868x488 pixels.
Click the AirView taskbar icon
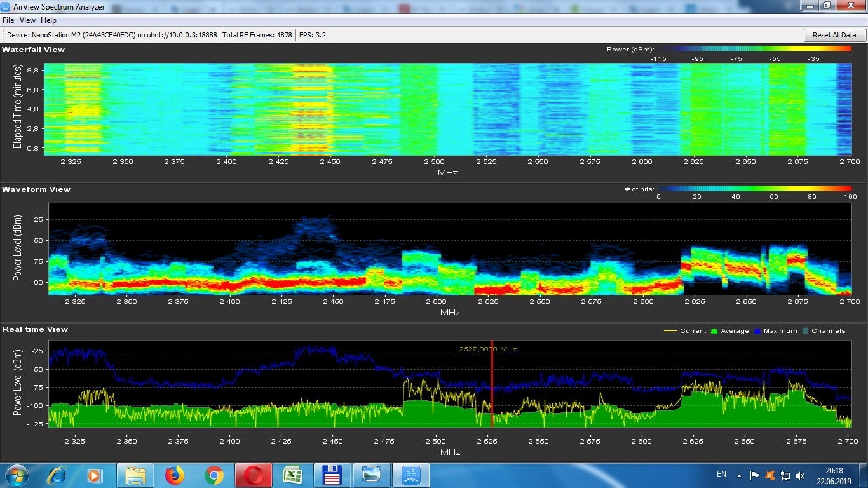coord(410,475)
